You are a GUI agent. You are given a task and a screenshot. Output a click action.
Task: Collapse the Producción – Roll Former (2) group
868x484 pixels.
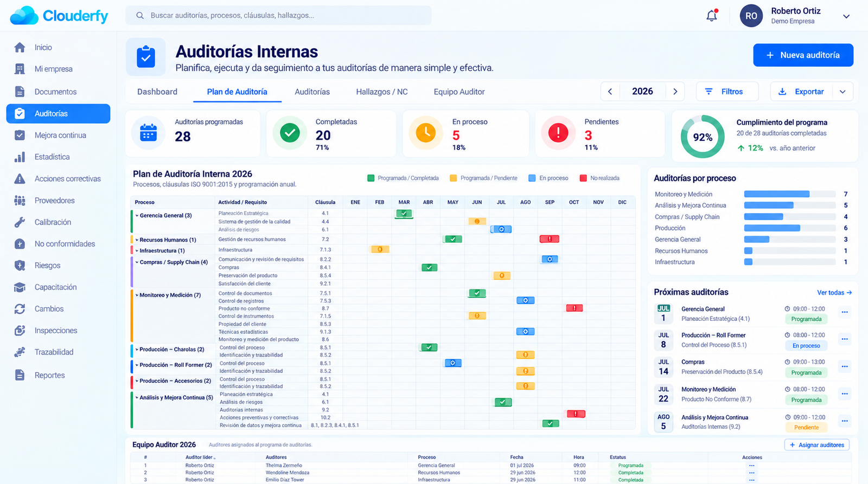click(x=137, y=365)
